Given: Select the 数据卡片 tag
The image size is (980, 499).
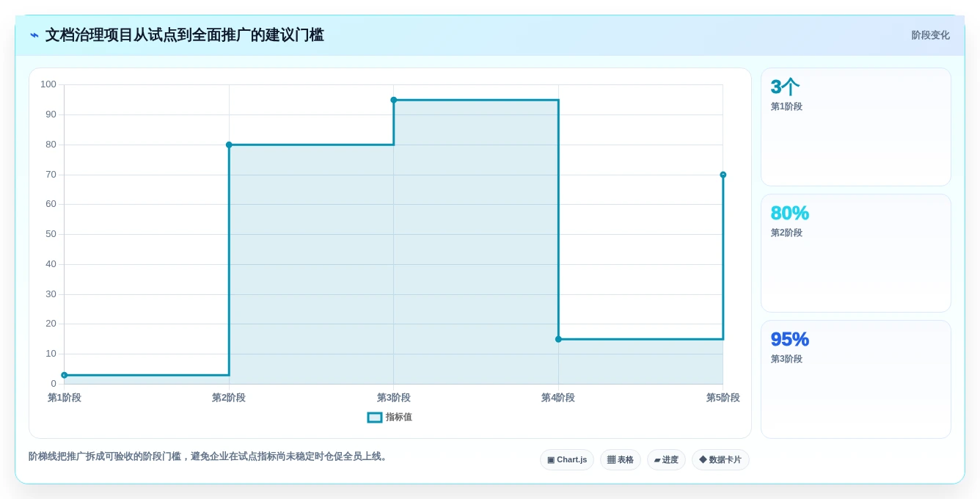Looking at the screenshot, I should [720, 460].
